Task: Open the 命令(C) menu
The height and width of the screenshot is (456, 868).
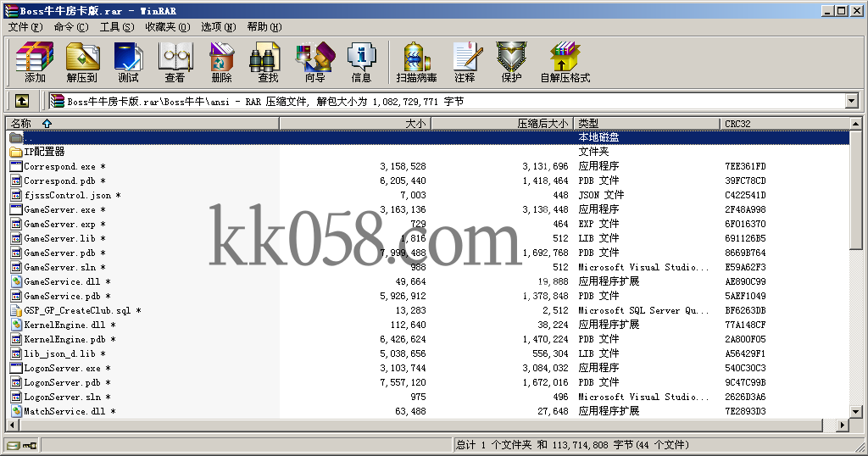Action: tap(71, 26)
